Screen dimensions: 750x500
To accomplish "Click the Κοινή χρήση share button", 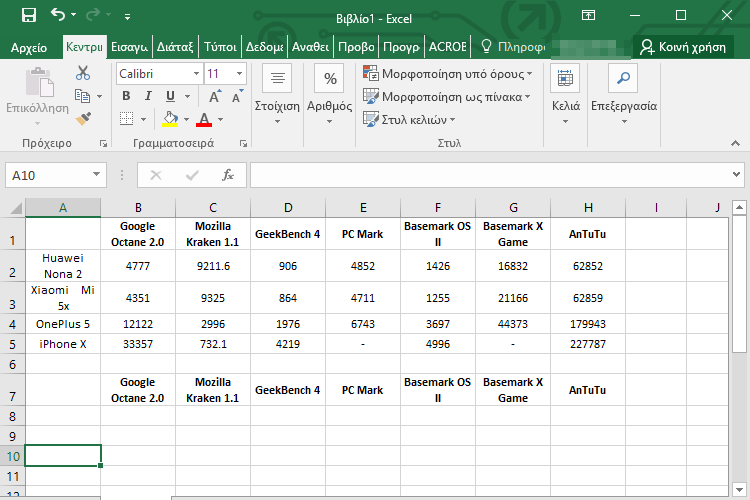I will click(x=683, y=47).
